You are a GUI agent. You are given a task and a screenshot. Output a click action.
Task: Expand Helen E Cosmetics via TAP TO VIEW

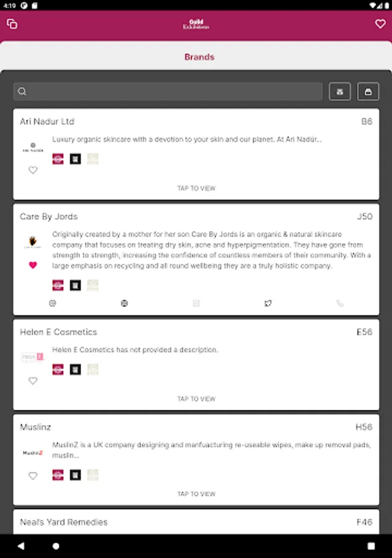click(x=196, y=399)
